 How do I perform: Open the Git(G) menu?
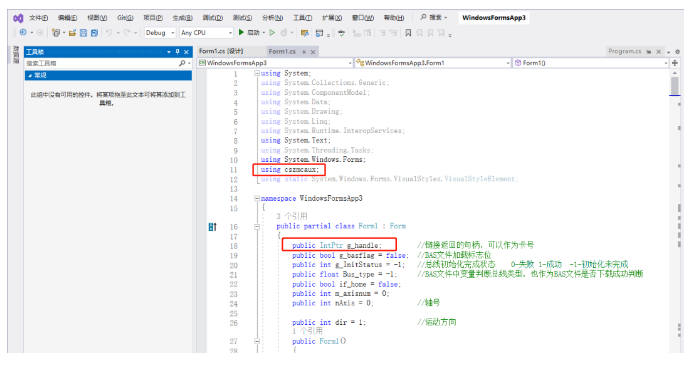point(125,18)
